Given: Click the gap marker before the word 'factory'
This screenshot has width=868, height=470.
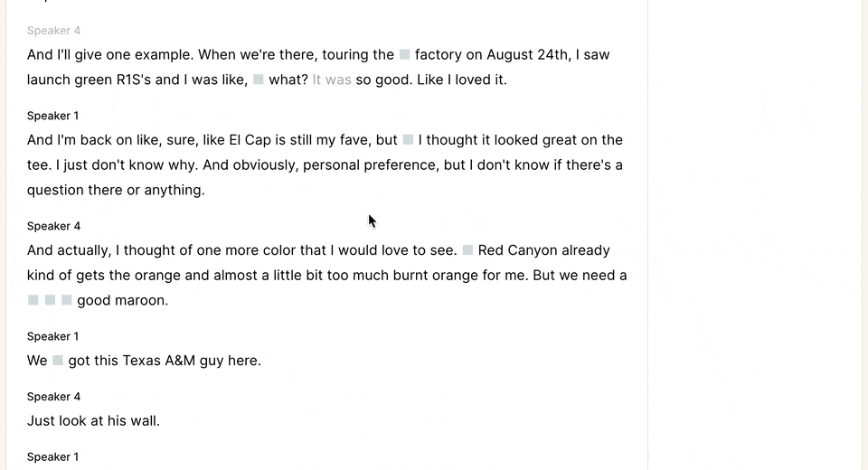Looking at the screenshot, I should coord(405,54).
